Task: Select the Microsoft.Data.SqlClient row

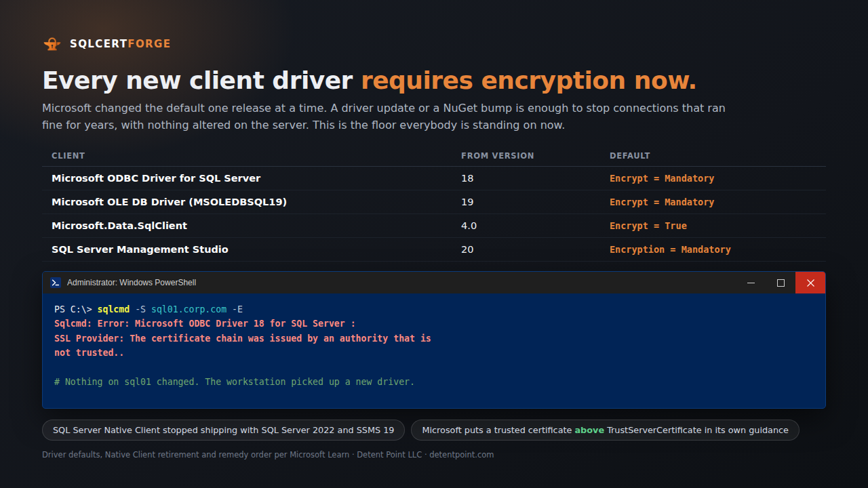Action: point(434,226)
